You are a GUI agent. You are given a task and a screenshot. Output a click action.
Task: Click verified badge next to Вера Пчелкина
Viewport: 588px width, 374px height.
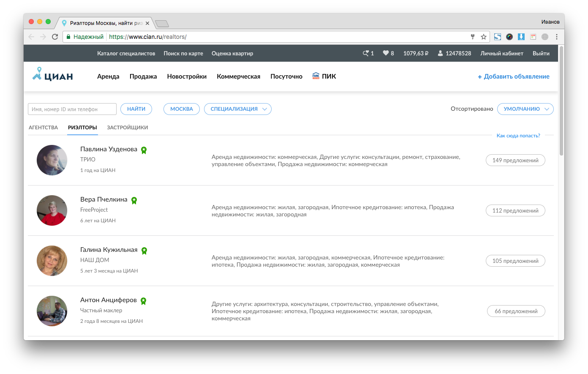point(134,200)
